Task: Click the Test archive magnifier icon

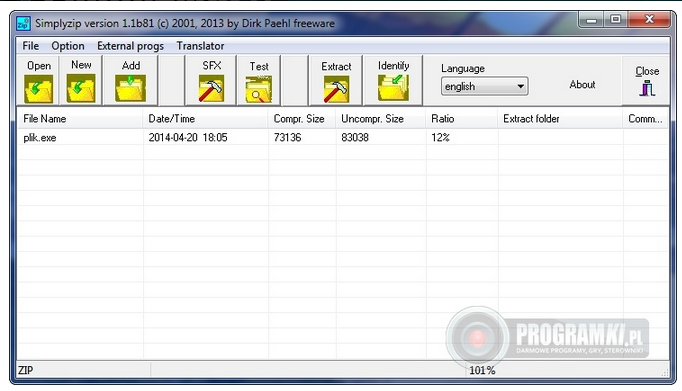Action: (x=259, y=90)
